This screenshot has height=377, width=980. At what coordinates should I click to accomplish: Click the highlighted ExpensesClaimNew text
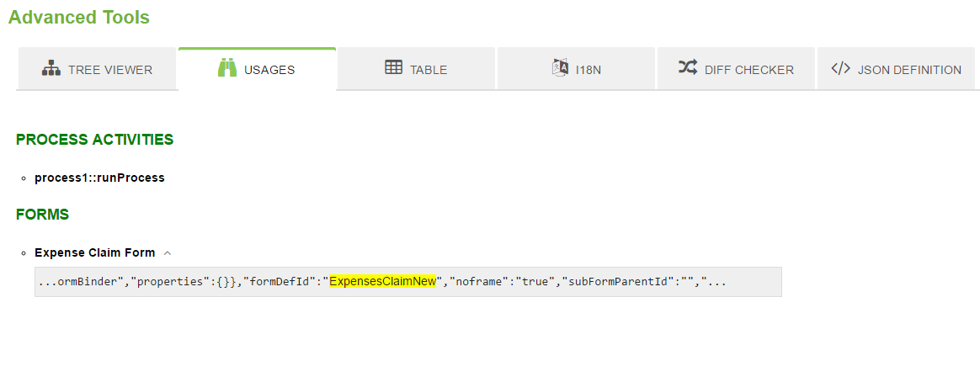[x=382, y=282]
